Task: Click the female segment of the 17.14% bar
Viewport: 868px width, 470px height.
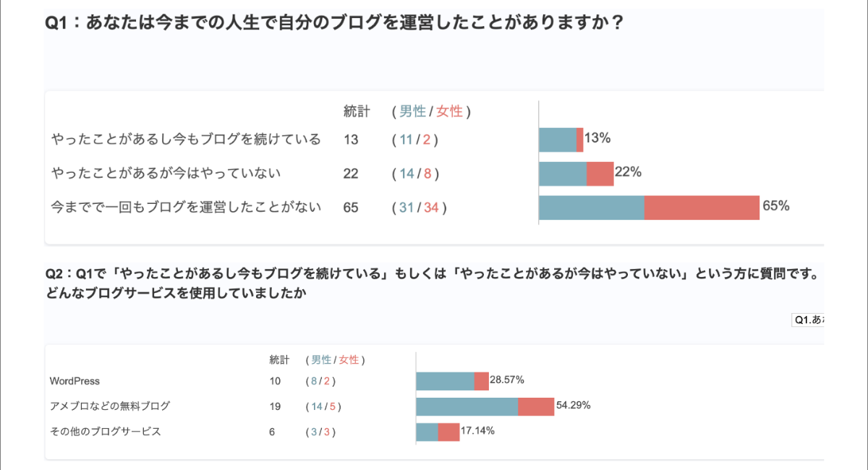Action: [448, 432]
